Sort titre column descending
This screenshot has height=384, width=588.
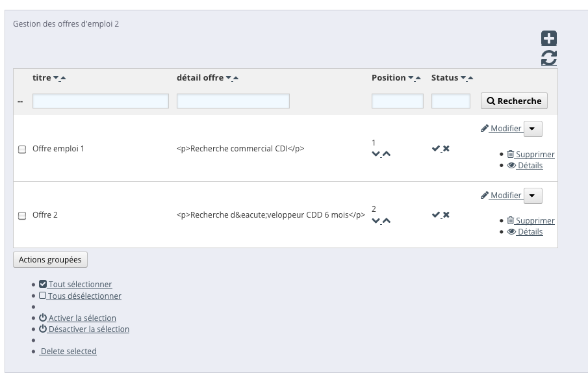(57, 79)
